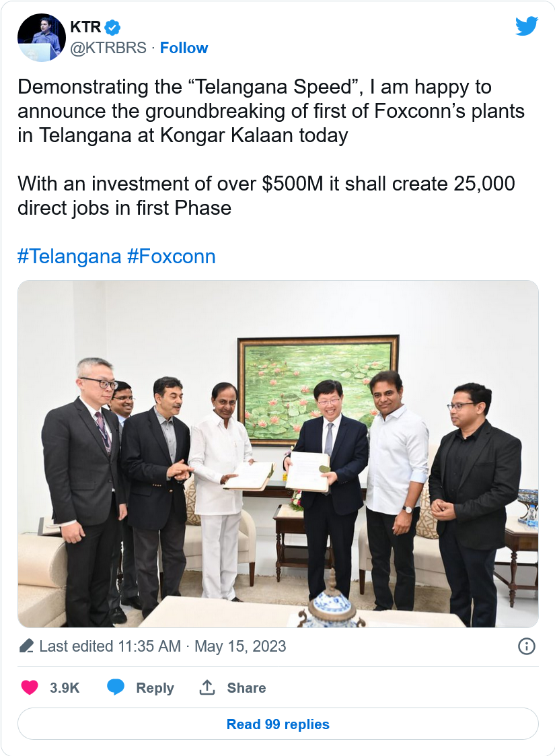The height and width of the screenshot is (756, 555).
Task: Open the attached group photo
Action: pyautogui.click(x=278, y=454)
